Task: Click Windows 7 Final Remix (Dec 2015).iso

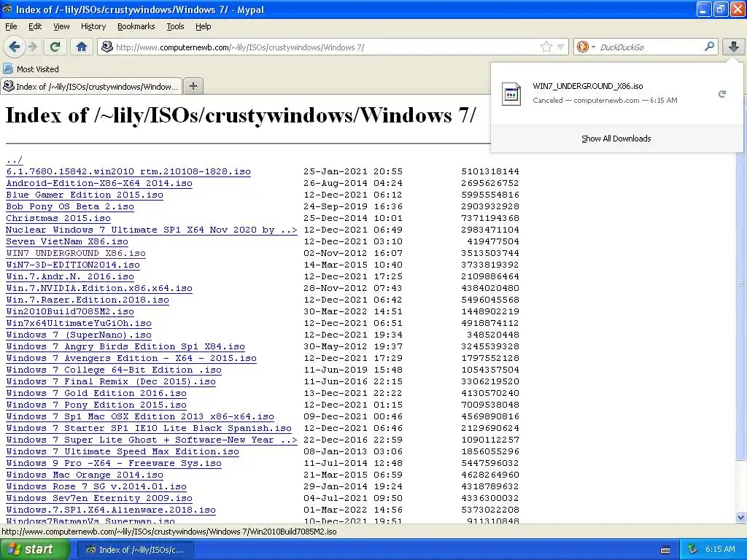Action: point(111,381)
